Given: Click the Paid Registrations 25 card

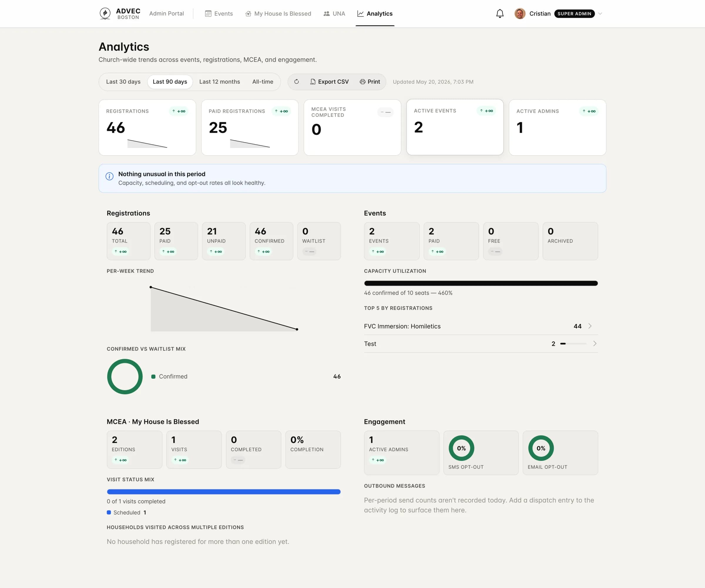Looking at the screenshot, I should pos(250,127).
